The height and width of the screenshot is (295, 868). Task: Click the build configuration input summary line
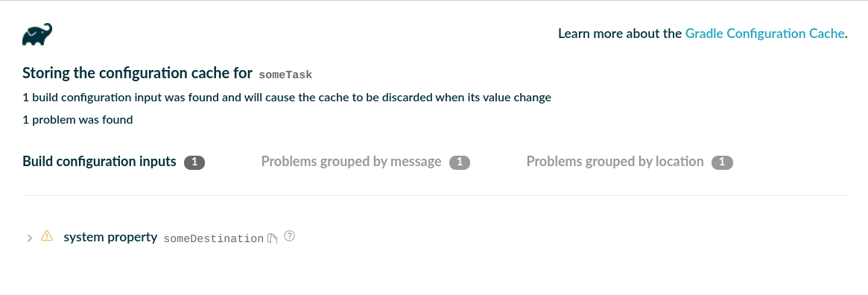click(x=287, y=98)
